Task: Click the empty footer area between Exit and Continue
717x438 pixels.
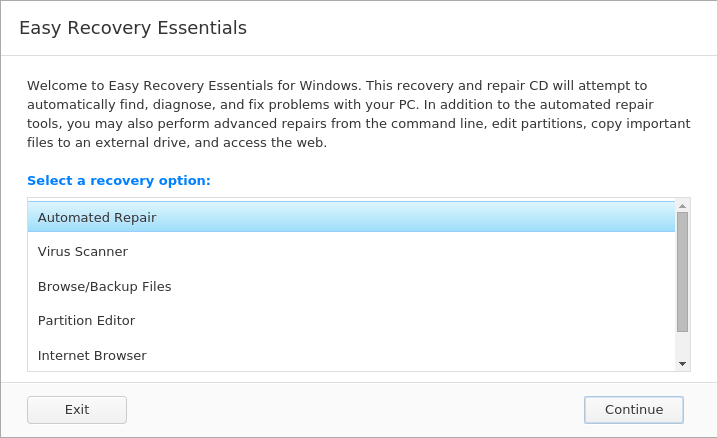Action: [355, 410]
